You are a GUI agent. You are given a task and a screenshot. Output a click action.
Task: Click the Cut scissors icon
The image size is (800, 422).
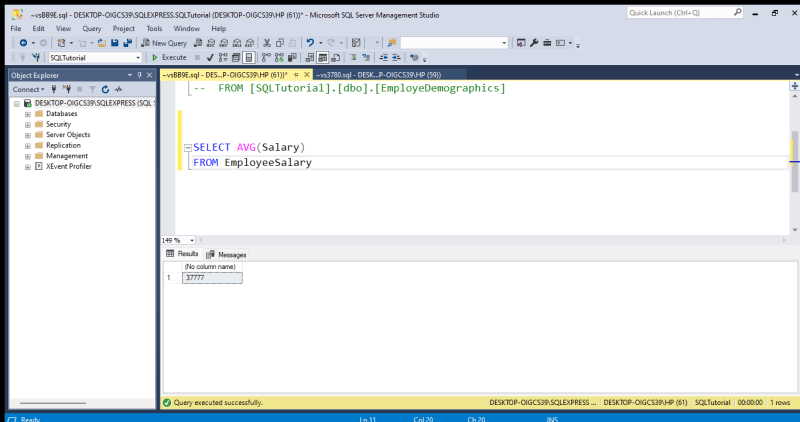266,43
